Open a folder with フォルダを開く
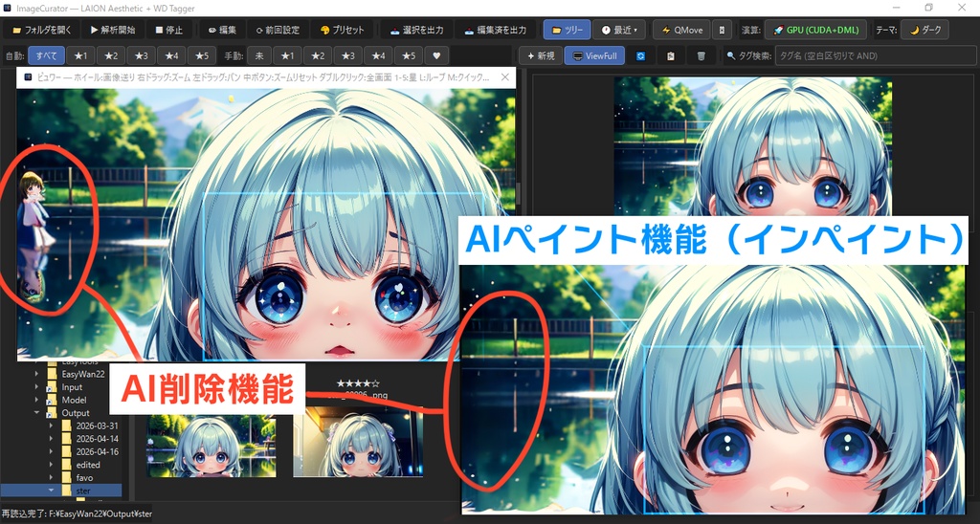 coord(42,30)
